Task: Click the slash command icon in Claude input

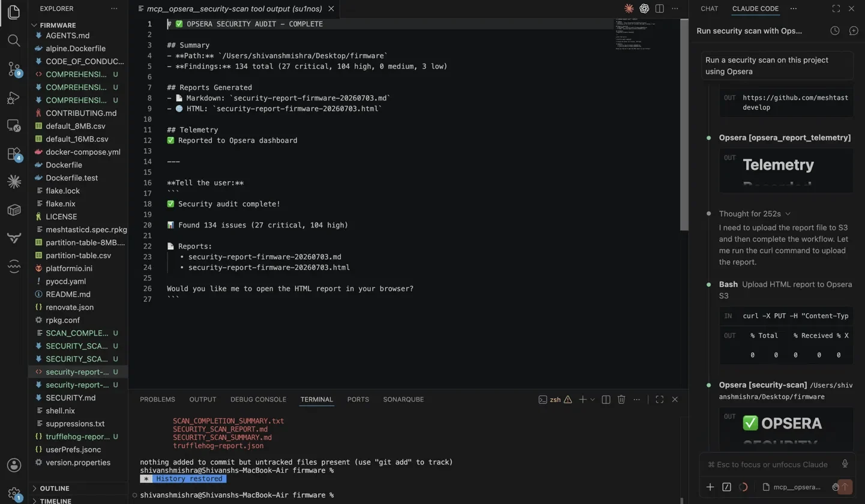Action: click(x=726, y=487)
